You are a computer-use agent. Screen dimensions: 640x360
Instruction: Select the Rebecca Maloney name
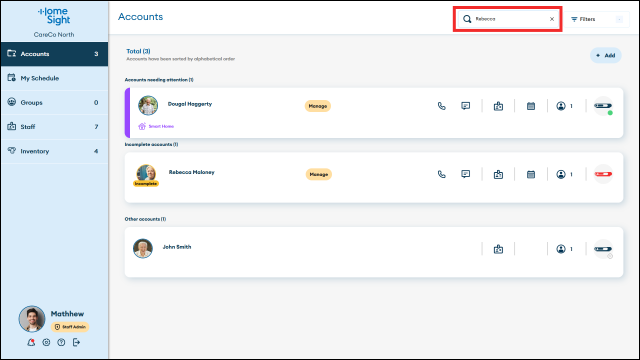click(191, 172)
